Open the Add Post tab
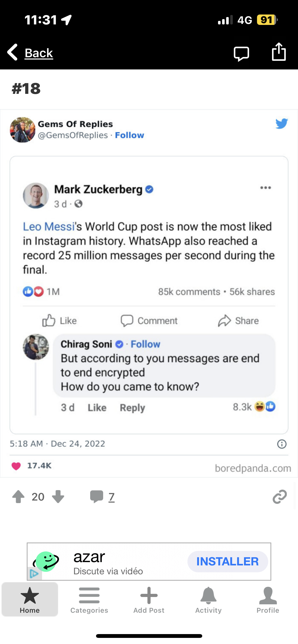Screen dimensions: 298x644 click(149, 600)
